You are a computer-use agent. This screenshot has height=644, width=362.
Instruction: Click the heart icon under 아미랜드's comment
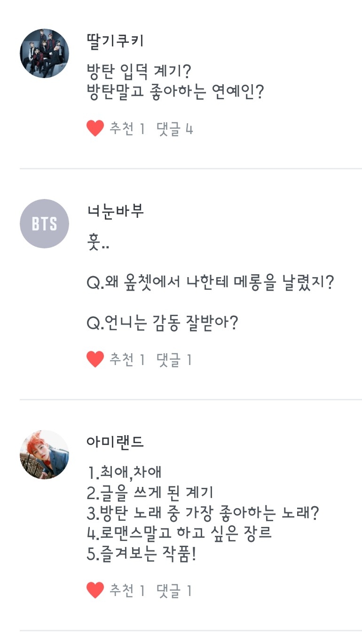click(x=95, y=590)
